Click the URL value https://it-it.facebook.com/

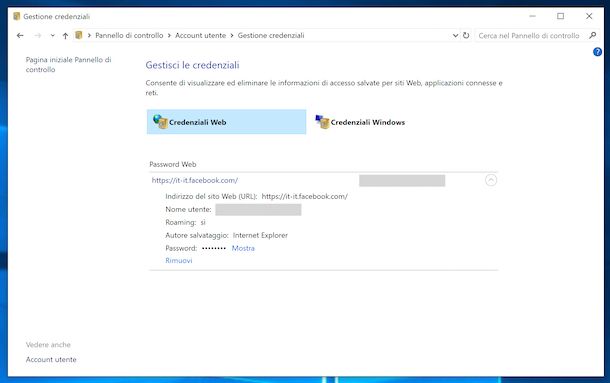click(x=305, y=196)
